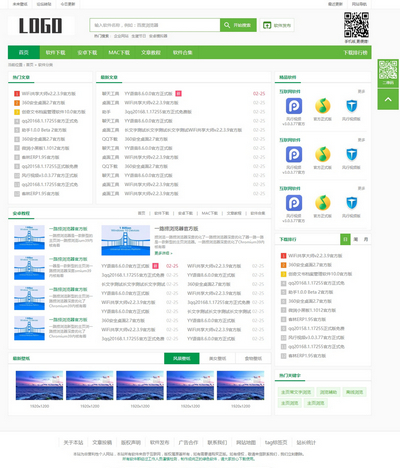Go to 首页 in green navigation bar
This screenshot has height=468, width=400.
(24, 52)
